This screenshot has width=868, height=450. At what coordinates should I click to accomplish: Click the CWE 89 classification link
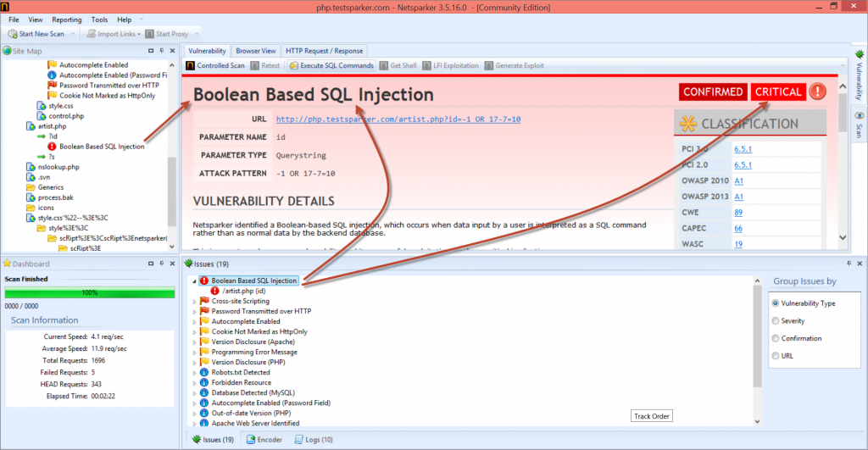[738, 212]
